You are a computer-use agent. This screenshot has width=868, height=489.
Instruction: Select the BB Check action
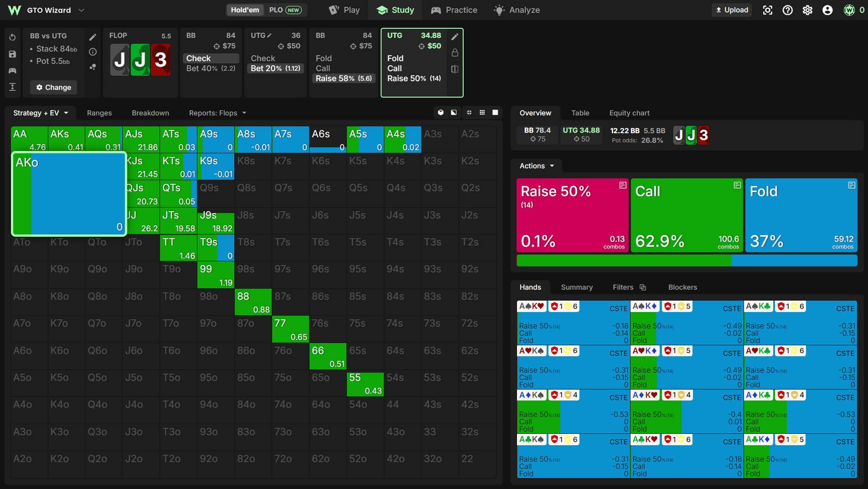click(211, 58)
